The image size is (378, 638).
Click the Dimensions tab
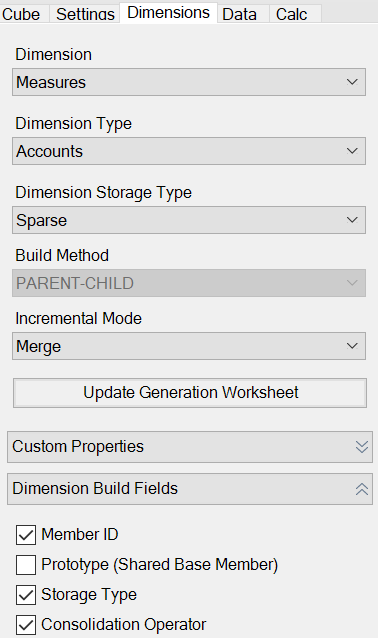click(168, 13)
